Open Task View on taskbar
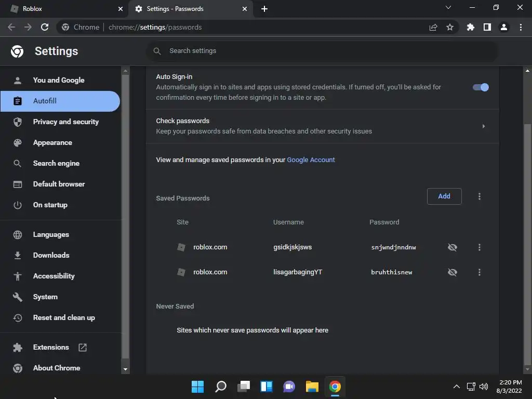This screenshot has height=399, width=532. [244, 387]
